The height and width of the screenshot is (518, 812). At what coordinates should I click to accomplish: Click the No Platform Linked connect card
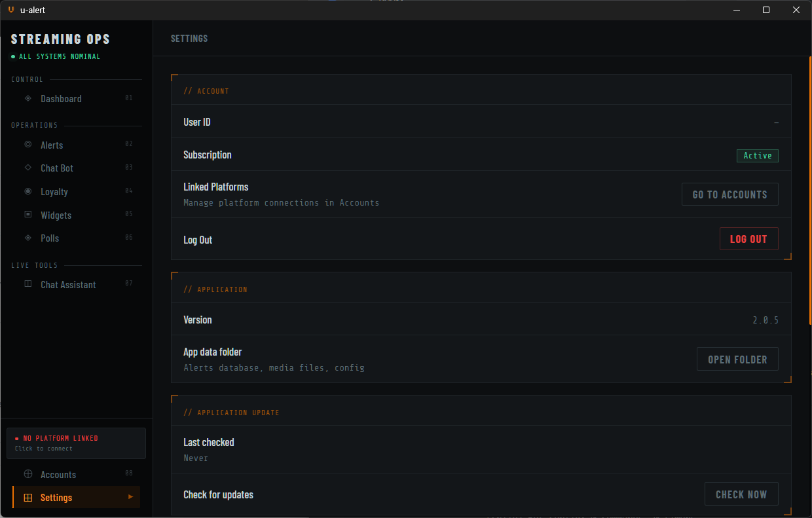click(x=76, y=443)
